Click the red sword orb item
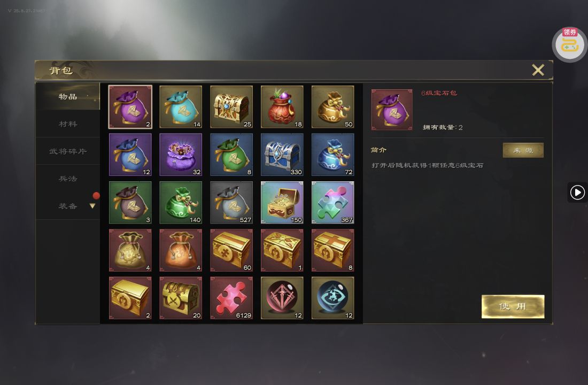 282,298
